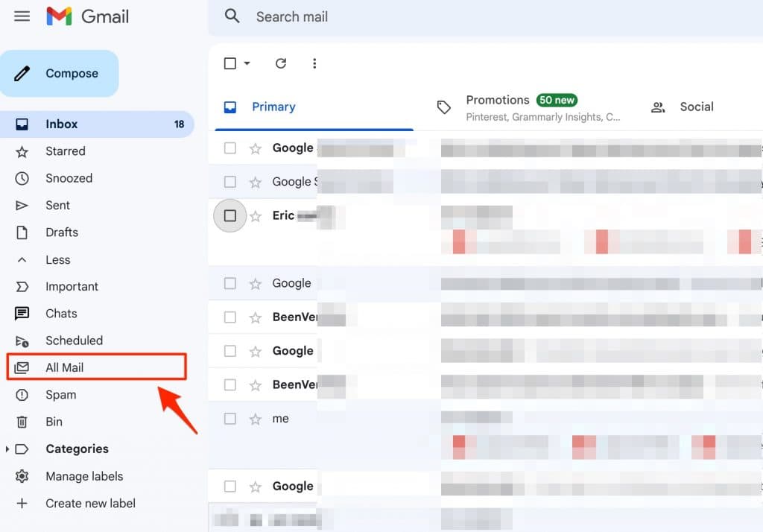Switch to the Promotions tab
This screenshot has height=532, width=763.
(528, 107)
